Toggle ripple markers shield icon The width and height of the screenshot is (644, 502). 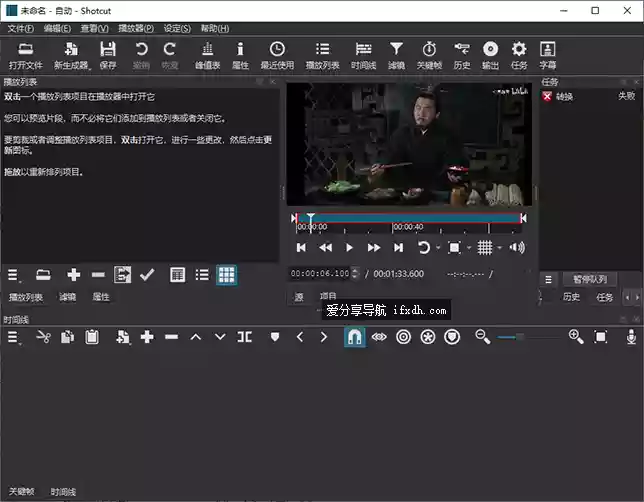452,337
